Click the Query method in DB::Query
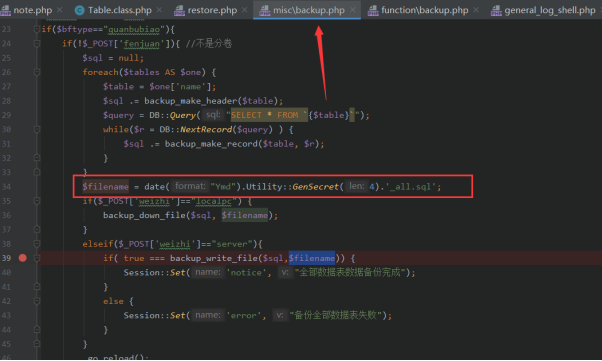 click(183, 115)
